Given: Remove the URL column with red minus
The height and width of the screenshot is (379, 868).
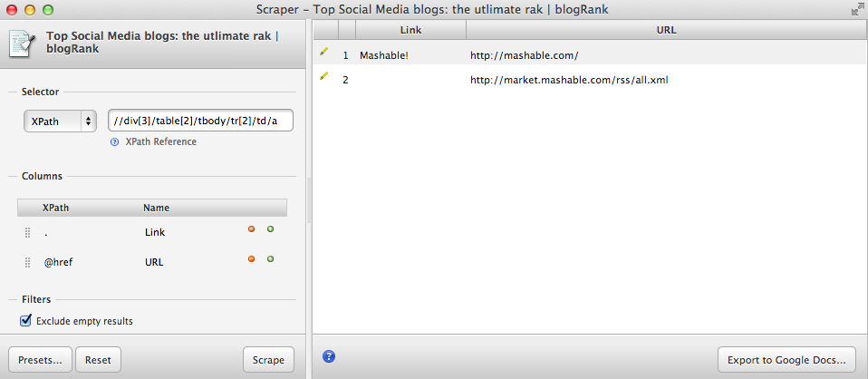Looking at the screenshot, I should point(252,259).
